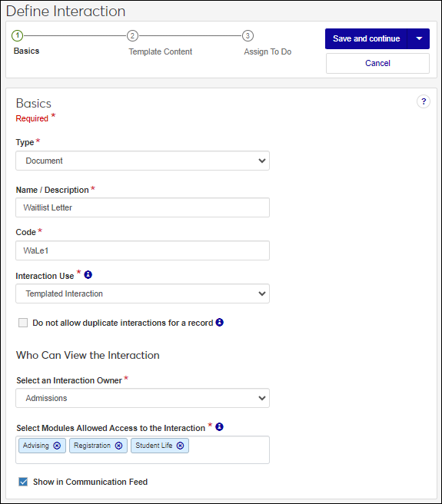Uncheck Show in Communication Feed
The width and height of the screenshot is (442, 504).
pyautogui.click(x=23, y=482)
